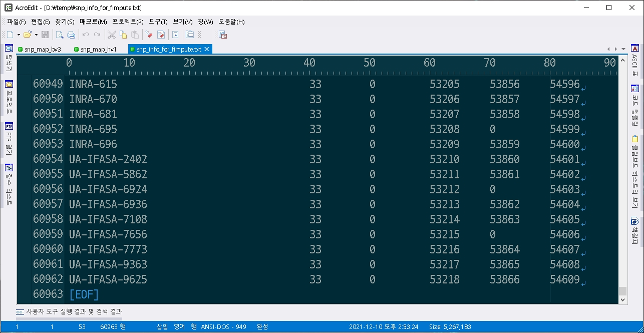Open the ASCII 표 panel

point(634,60)
